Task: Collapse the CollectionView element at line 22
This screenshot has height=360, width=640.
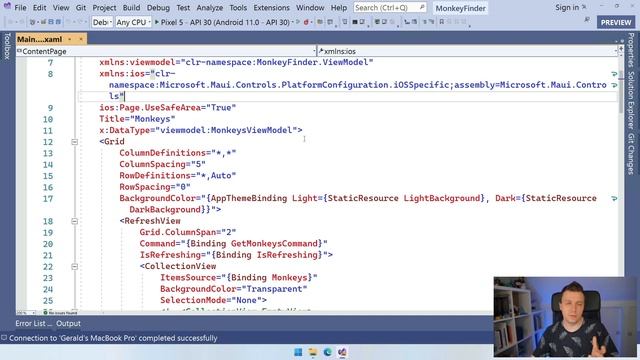Action: pos(74,267)
